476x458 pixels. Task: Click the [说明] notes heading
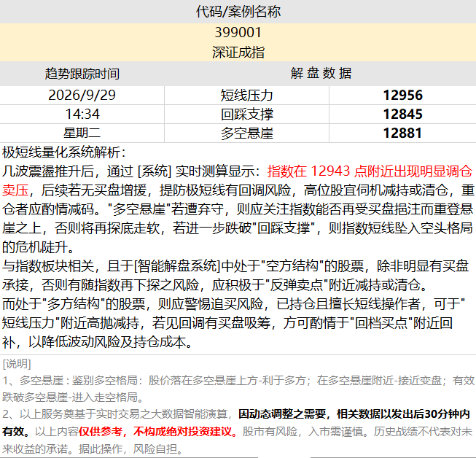click(x=17, y=363)
